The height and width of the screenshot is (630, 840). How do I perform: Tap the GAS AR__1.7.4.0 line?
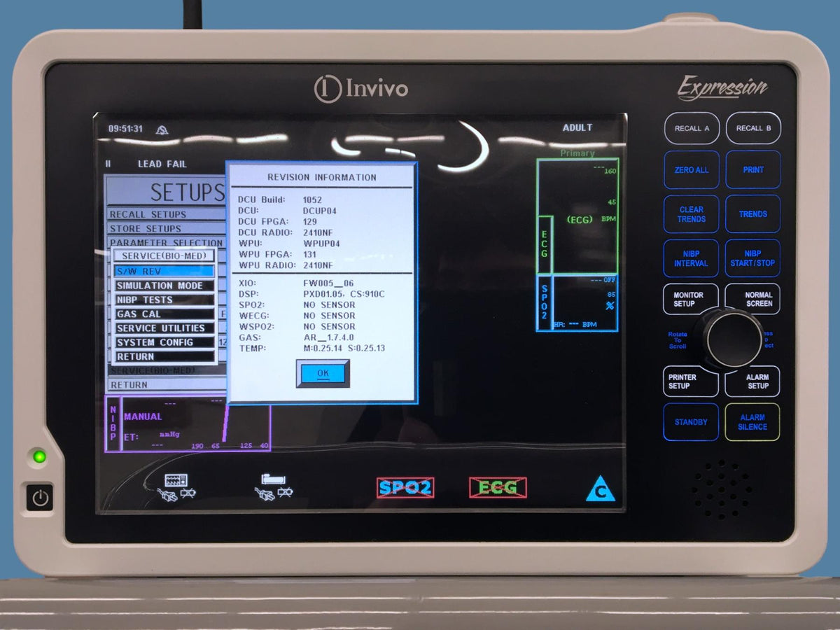(295, 337)
